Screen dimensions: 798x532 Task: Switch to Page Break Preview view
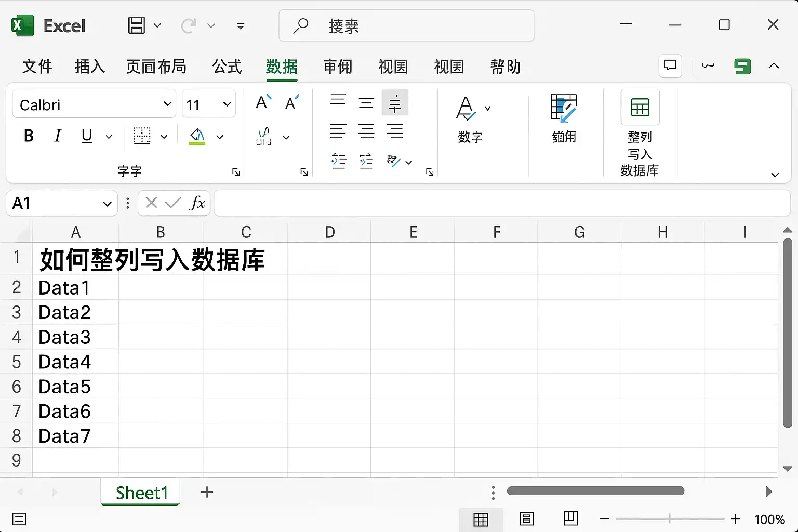click(571, 518)
